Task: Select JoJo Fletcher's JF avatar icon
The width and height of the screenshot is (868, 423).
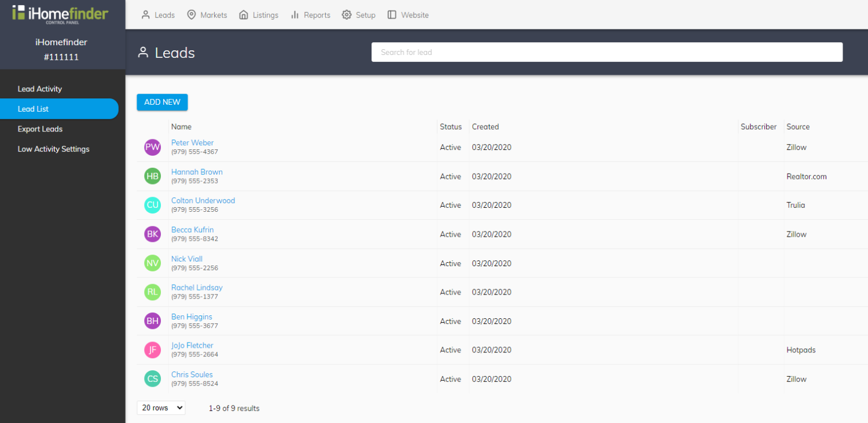Action: tap(152, 350)
